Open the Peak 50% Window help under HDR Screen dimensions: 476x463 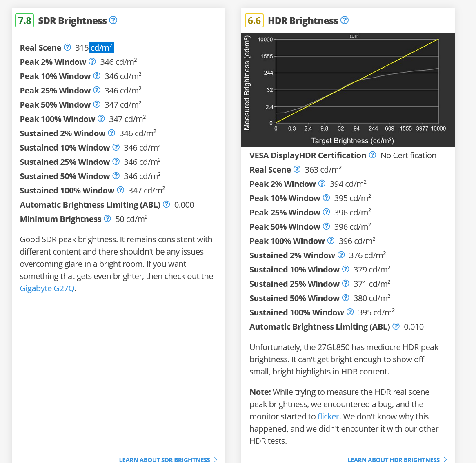pyautogui.click(x=326, y=226)
